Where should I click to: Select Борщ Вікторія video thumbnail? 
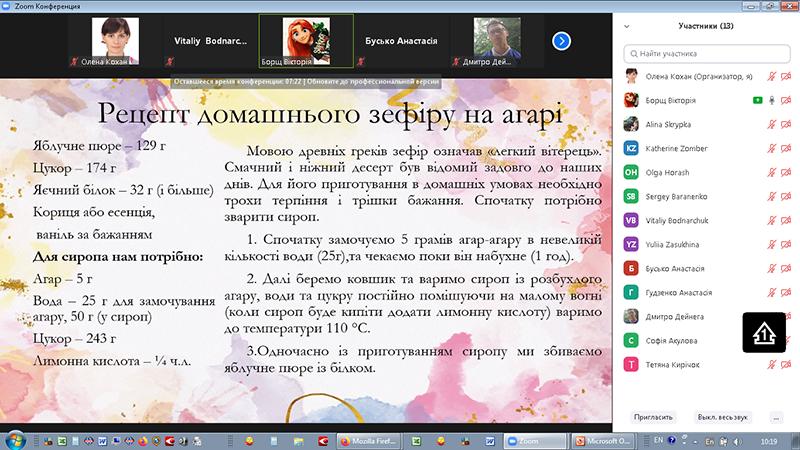pos(306,41)
